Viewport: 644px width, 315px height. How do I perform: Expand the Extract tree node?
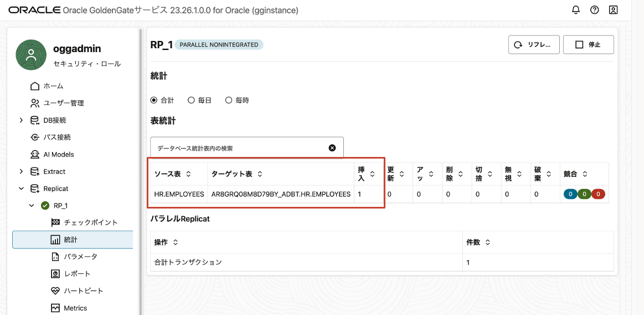tap(21, 171)
